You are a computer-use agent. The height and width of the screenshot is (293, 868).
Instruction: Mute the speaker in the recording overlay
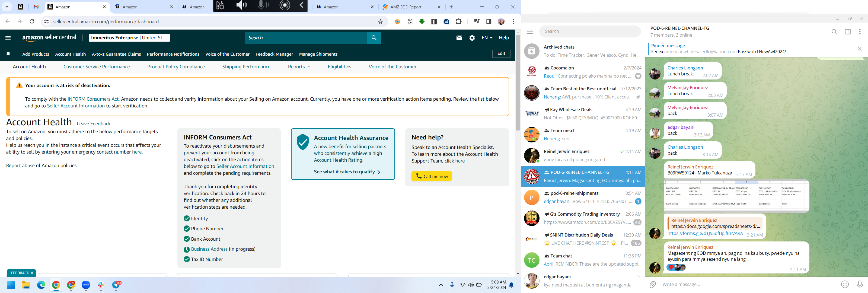tap(242, 5)
